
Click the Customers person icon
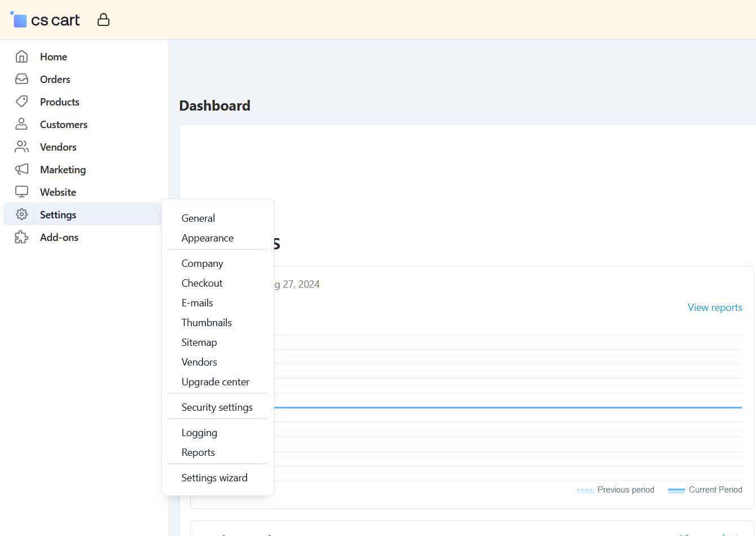(x=21, y=124)
